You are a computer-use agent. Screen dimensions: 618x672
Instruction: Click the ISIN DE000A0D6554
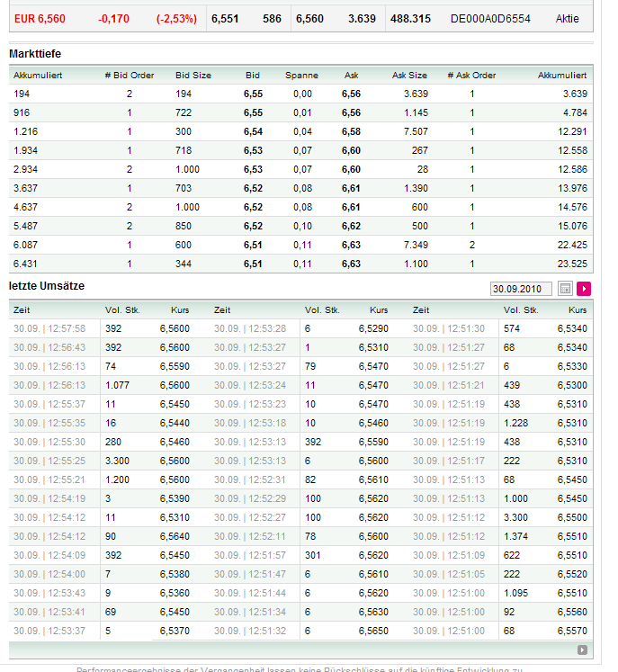pyautogui.click(x=490, y=18)
